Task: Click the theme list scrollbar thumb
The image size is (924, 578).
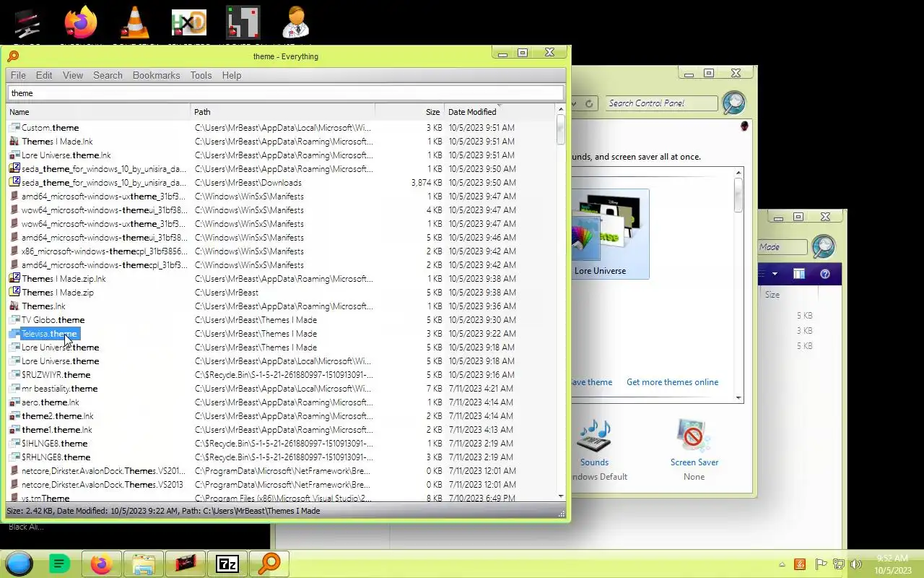Action: (738, 195)
